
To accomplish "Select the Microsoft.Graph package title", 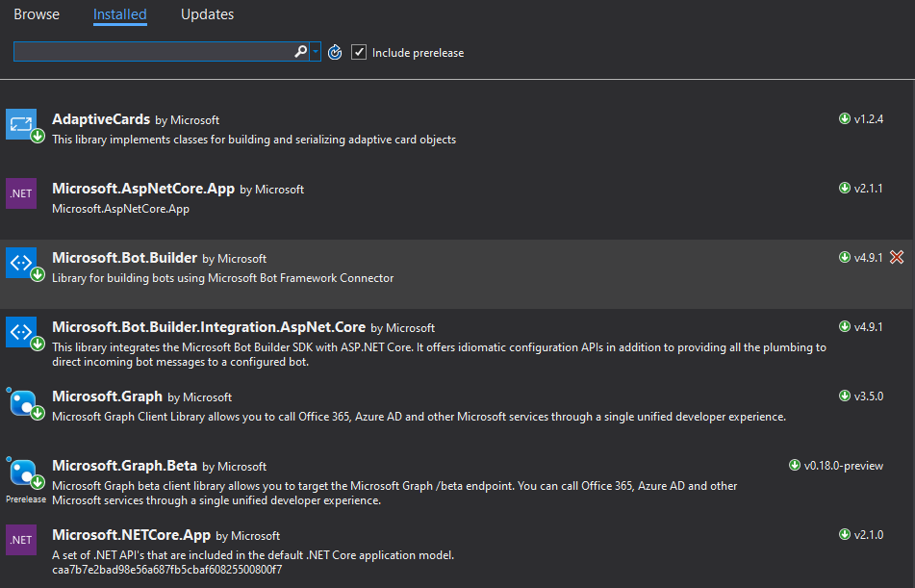I will tap(107, 396).
